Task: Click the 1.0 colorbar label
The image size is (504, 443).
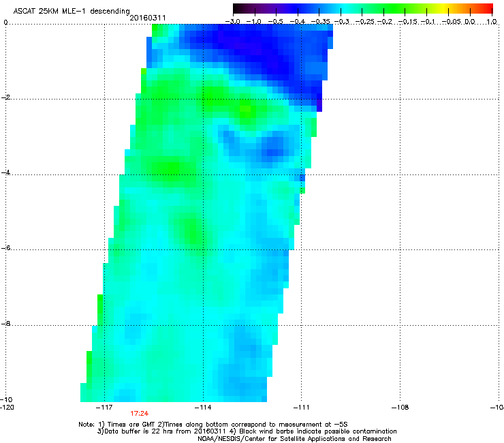Action: 492,22
